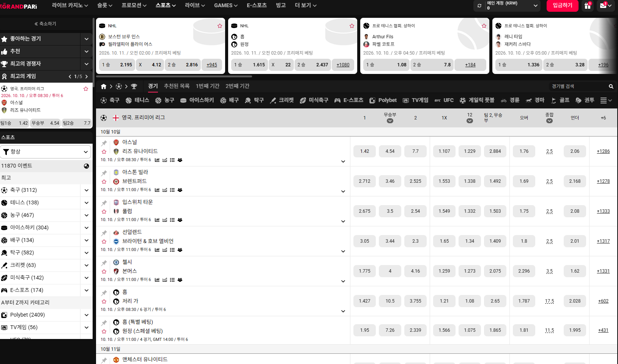Screen dimensions: 618x364
Task: Click the home breadcrumb icon
Action: [104, 86]
